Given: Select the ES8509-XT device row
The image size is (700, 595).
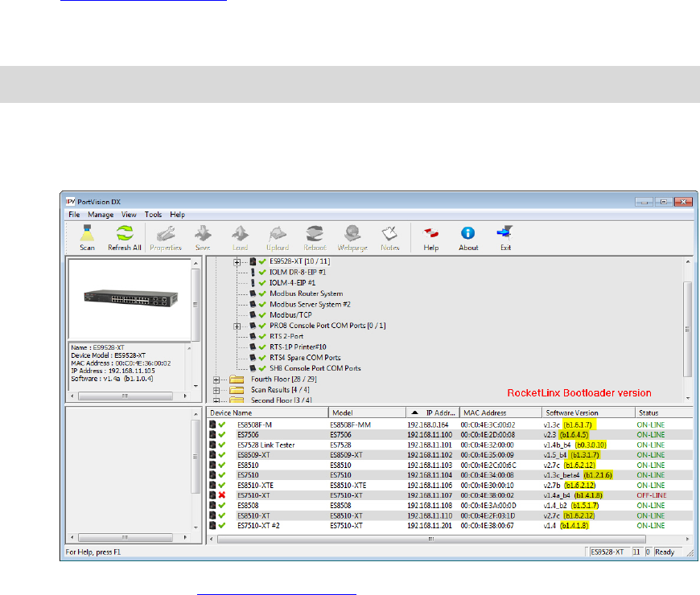Looking at the screenshot, I should [x=450, y=455].
